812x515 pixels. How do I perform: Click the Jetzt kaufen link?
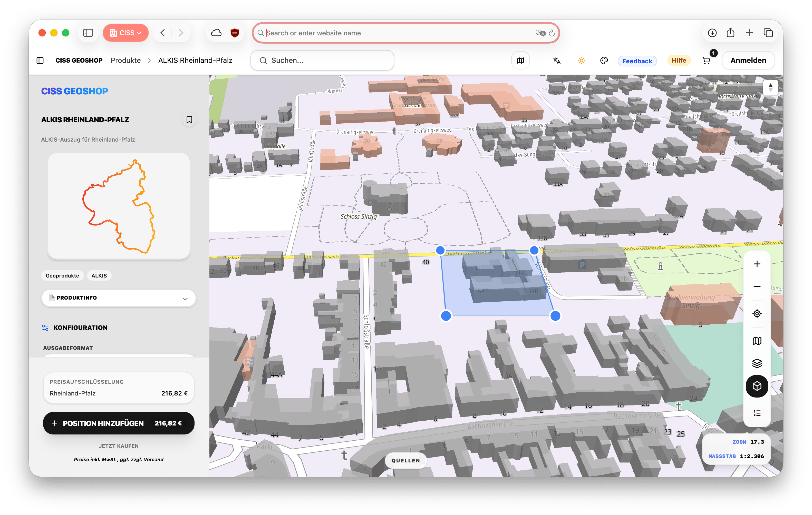click(119, 446)
